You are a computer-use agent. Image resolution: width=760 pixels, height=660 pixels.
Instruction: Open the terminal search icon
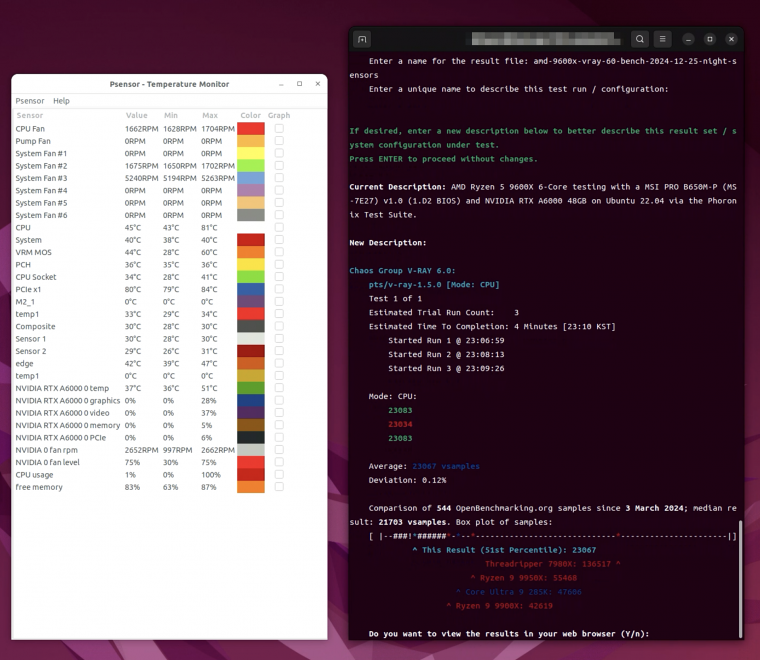pyautogui.click(x=640, y=39)
